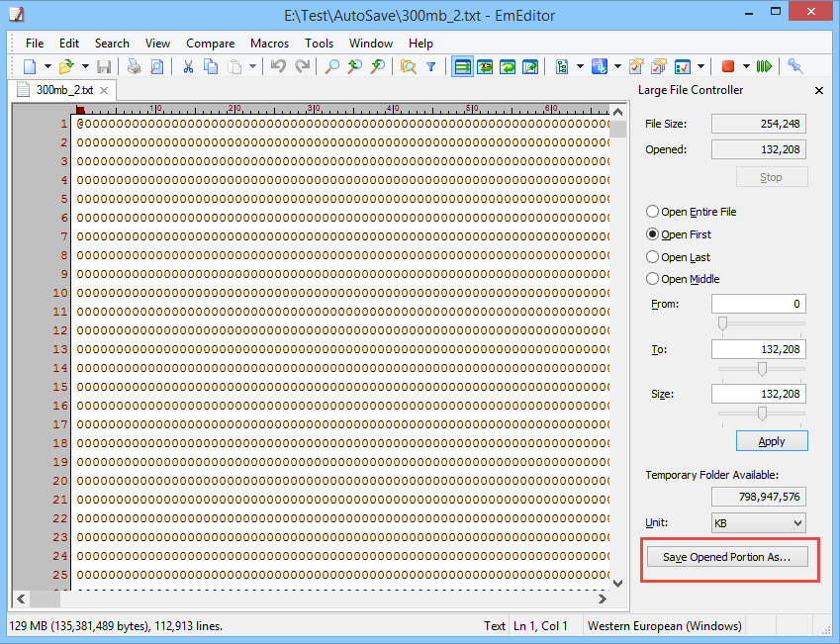840x644 pixels.
Task: Open the configuration dropdown arrow
Action: [580, 66]
